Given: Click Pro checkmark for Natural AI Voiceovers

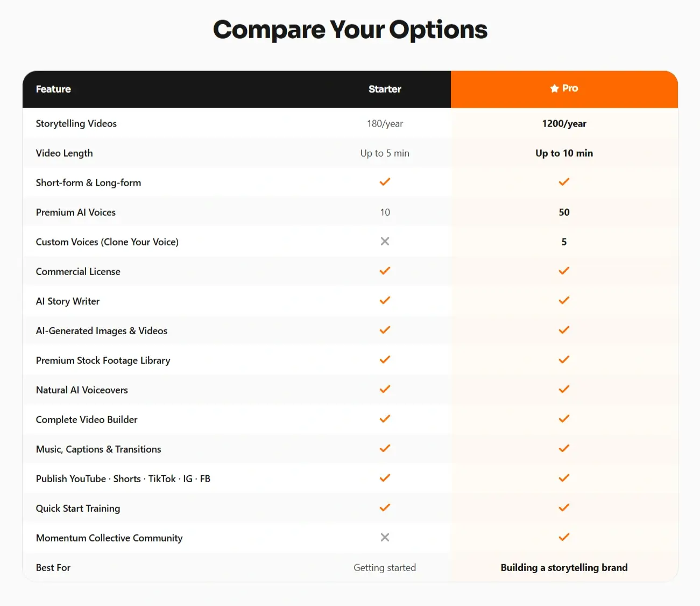Looking at the screenshot, I should point(564,389).
